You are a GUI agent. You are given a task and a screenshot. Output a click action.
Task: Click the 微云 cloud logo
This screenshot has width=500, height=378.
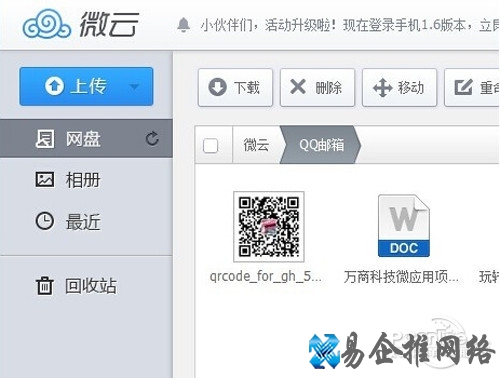click(81, 23)
